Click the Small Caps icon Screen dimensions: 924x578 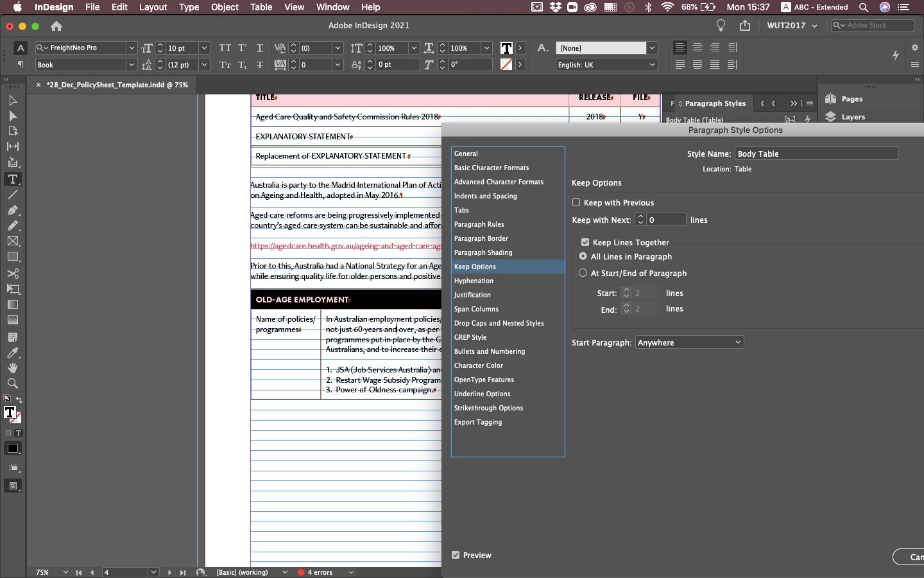[x=225, y=65]
